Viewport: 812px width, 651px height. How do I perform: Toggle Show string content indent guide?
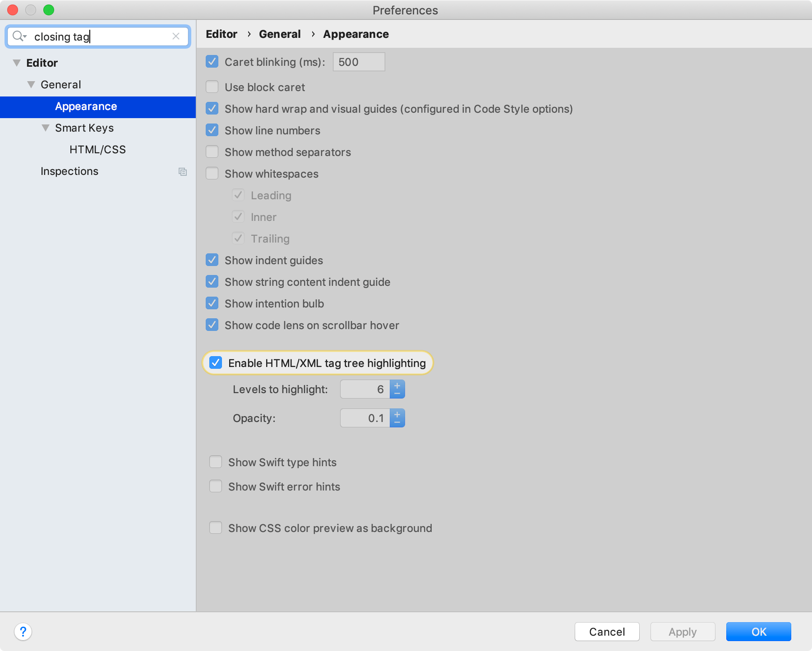[x=212, y=282]
